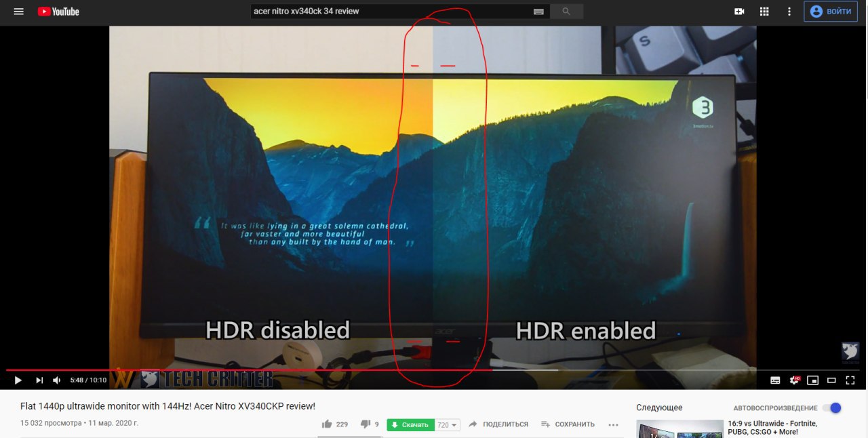Screen dimensions: 868x438
Task: Go to the YouTube home logo
Action: (x=58, y=12)
